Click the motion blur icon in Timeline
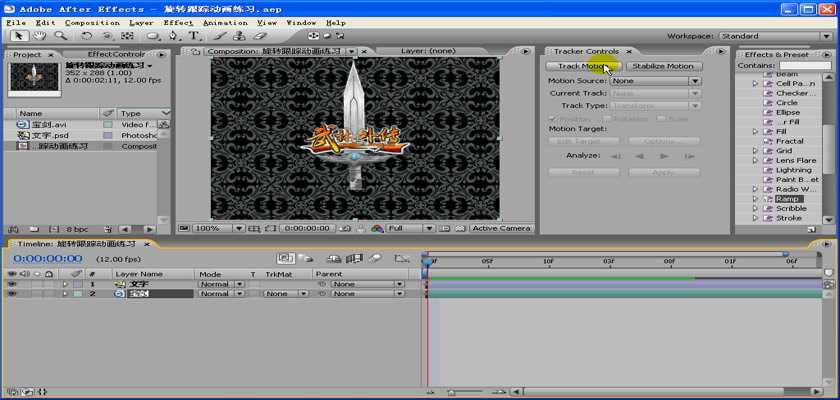Screen dimensions: 840x400 pyautogui.click(x=374, y=258)
